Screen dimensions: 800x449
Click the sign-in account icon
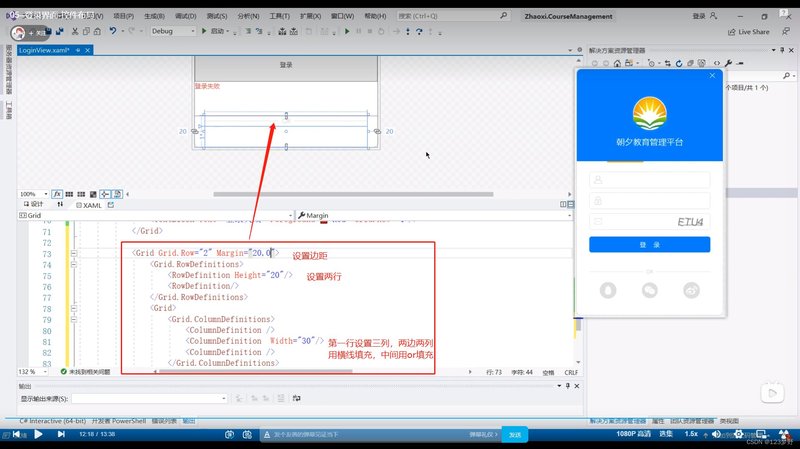pyautogui.click(x=713, y=16)
